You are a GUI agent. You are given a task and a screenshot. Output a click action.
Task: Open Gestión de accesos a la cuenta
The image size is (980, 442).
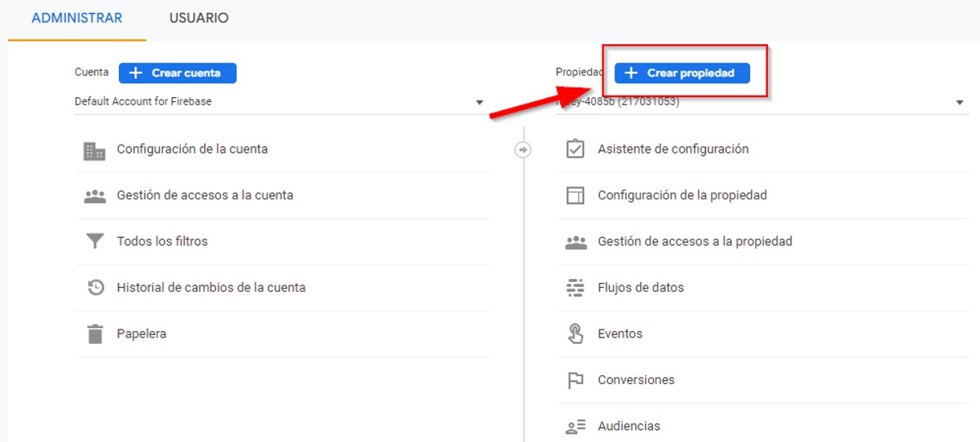pyautogui.click(x=205, y=195)
